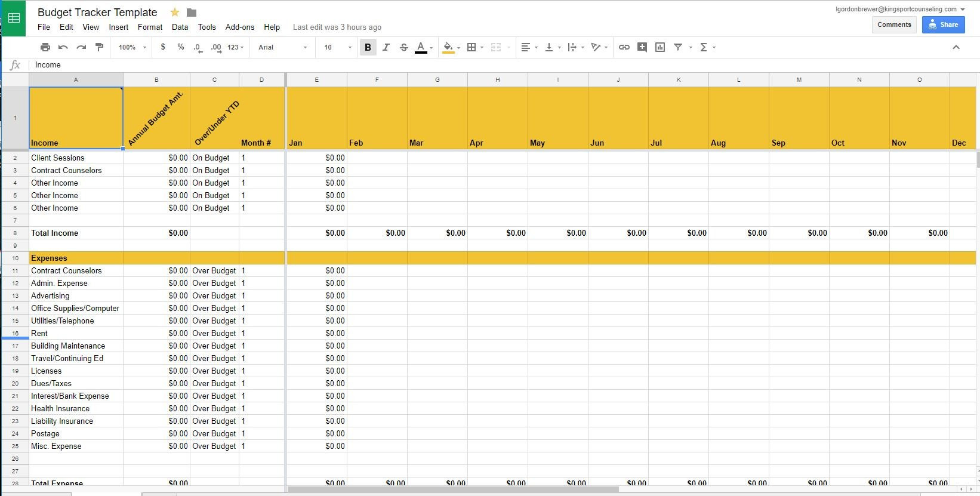Open the View menu
This screenshot has height=496, width=980.
tap(91, 27)
